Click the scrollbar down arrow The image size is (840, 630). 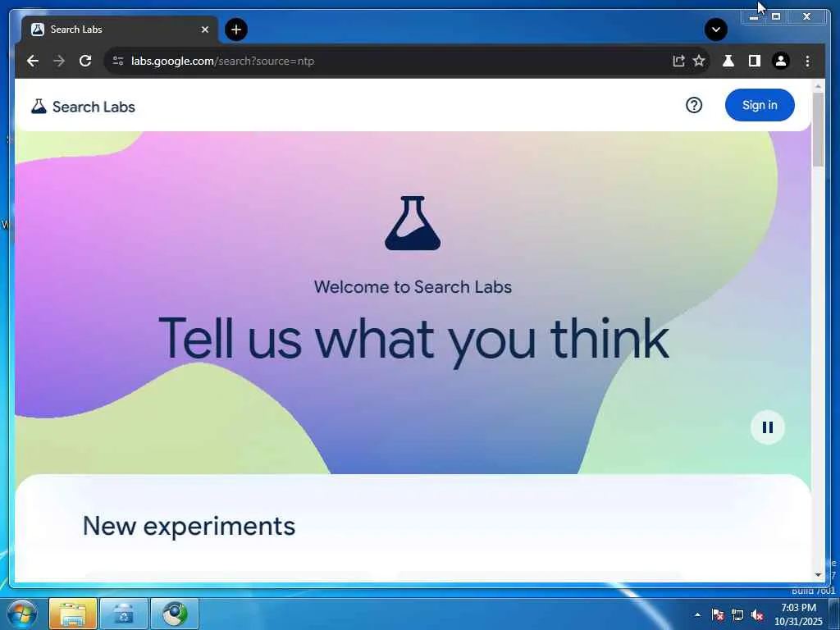(x=818, y=575)
